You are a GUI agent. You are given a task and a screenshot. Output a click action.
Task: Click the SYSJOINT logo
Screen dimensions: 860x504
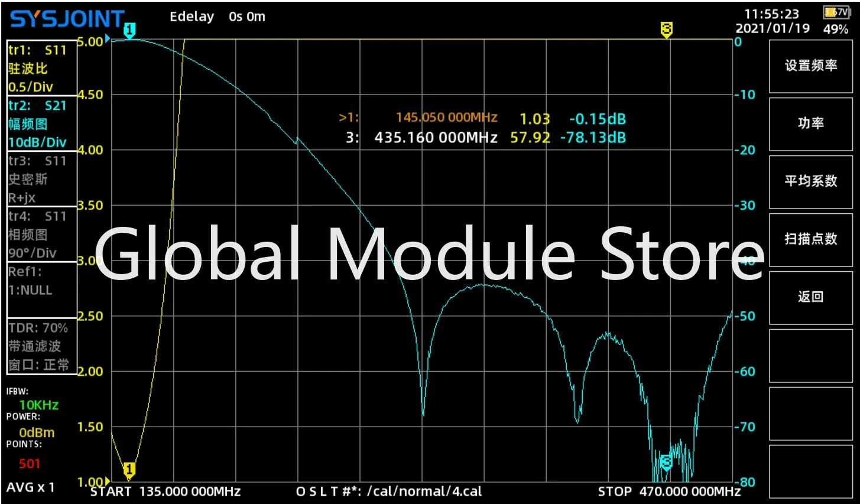[x=67, y=19]
